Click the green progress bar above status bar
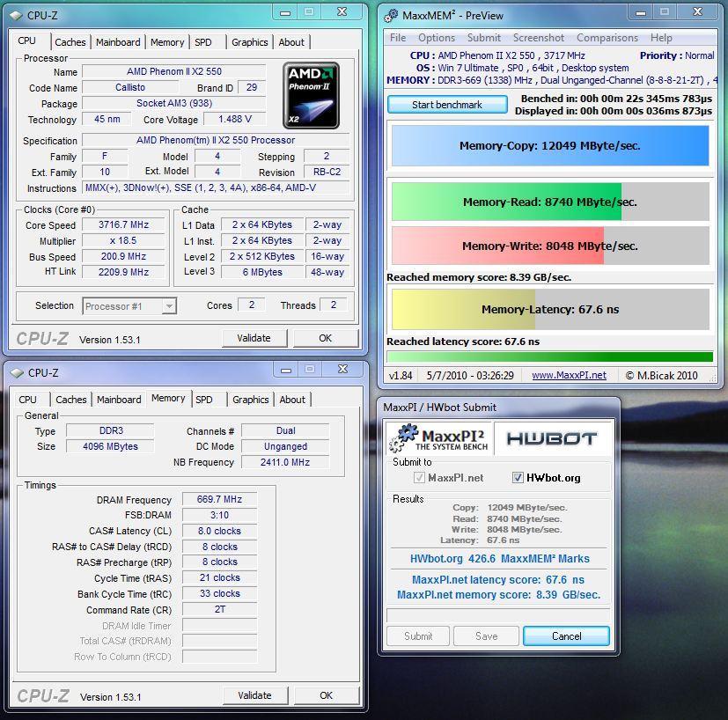 pos(549,356)
